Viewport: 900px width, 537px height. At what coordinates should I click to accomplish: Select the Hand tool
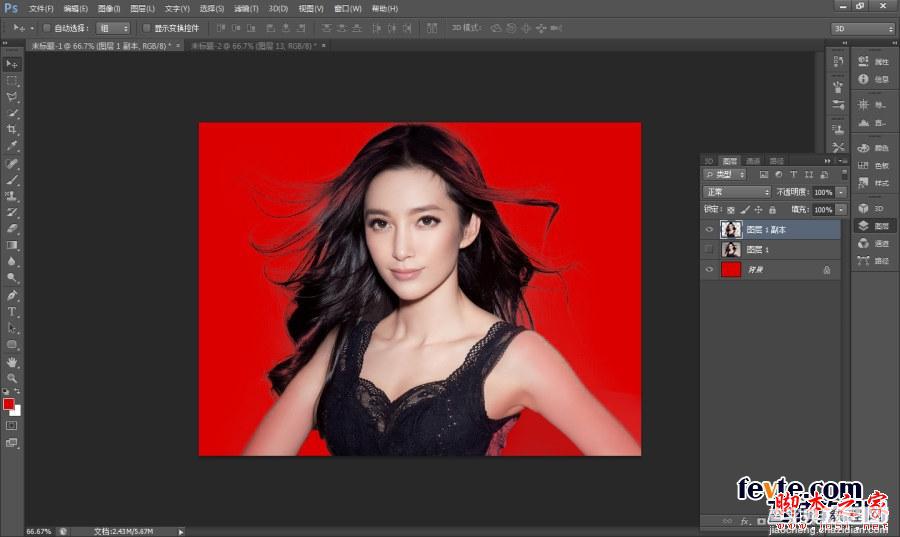click(x=11, y=363)
